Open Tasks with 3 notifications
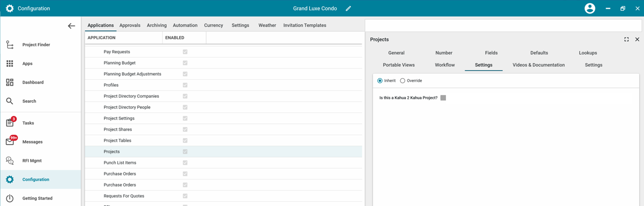Viewport: 644px width, 206px height. coord(10,123)
